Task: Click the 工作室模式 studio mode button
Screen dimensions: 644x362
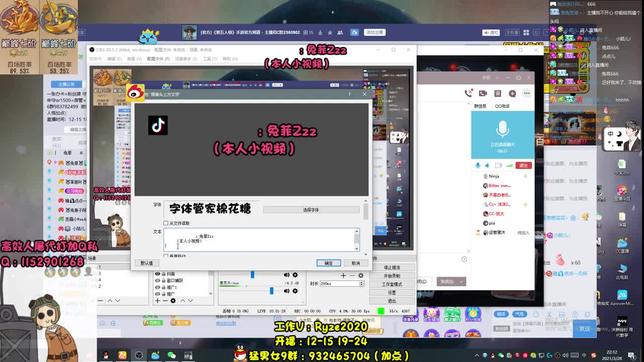Action: point(392,284)
